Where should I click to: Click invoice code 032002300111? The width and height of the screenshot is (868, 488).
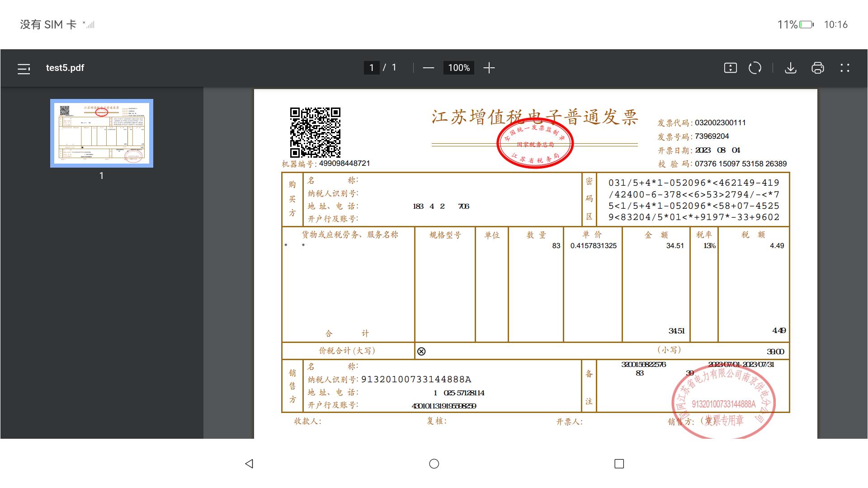720,122
